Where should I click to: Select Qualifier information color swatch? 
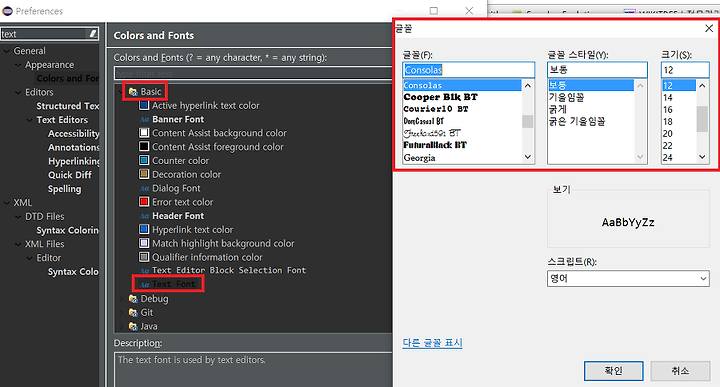(x=144, y=257)
